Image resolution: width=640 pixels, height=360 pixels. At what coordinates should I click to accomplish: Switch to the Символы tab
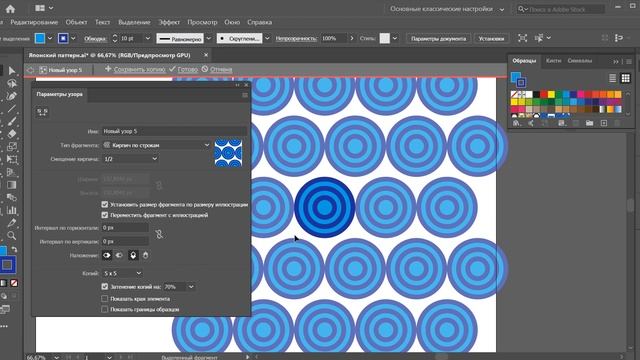point(579,60)
